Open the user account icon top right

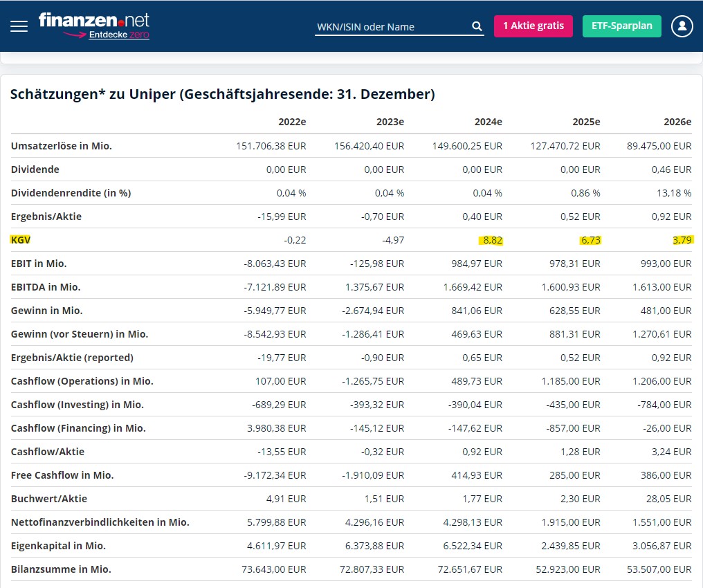click(x=682, y=26)
